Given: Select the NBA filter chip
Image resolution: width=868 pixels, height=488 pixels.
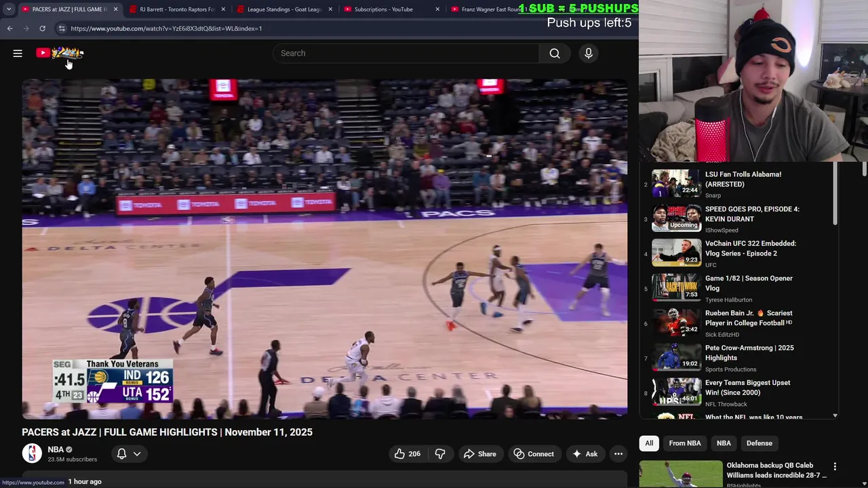Looking at the screenshot, I should coord(724,443).
